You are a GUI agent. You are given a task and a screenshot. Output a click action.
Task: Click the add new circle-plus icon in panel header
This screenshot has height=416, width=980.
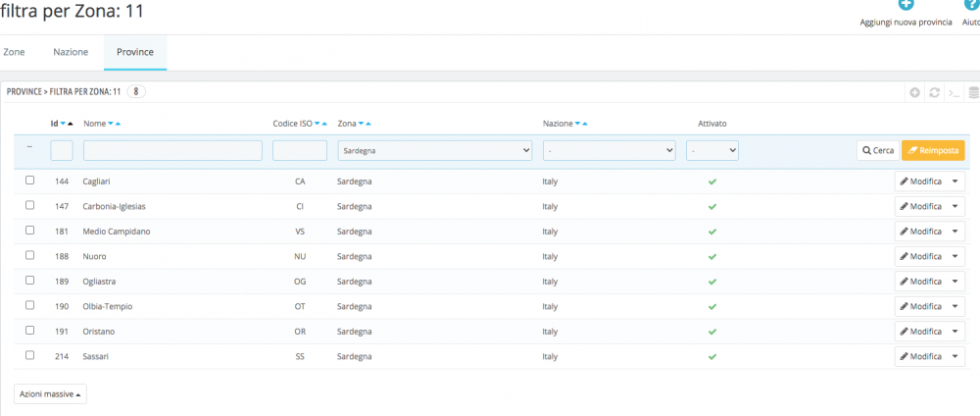click(915, 92)
